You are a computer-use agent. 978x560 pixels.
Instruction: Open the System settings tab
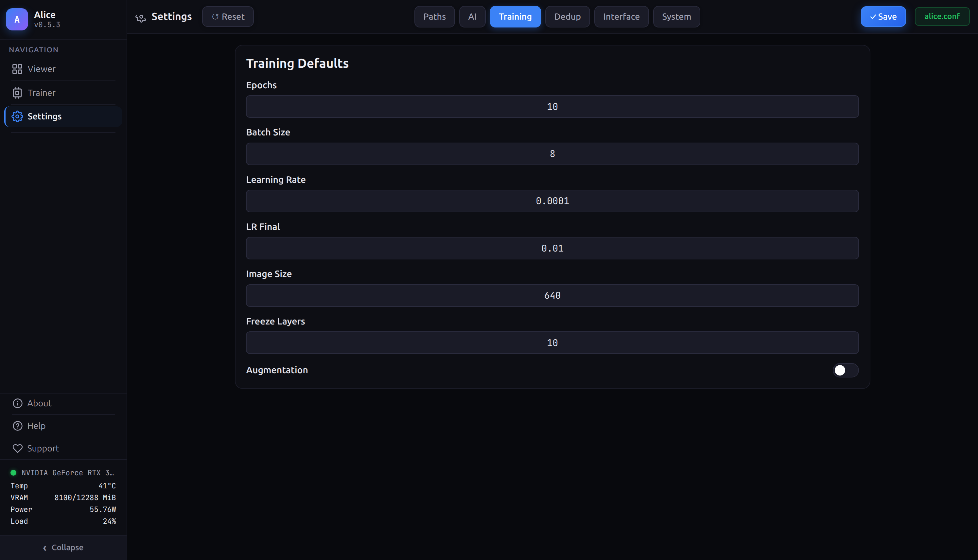click(x=676, y=17)
